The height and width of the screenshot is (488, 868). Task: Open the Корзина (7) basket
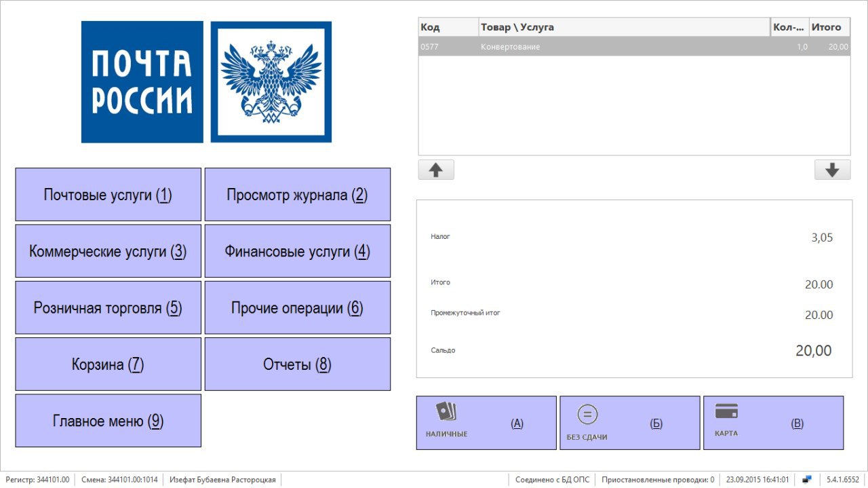tap(108, 364)
